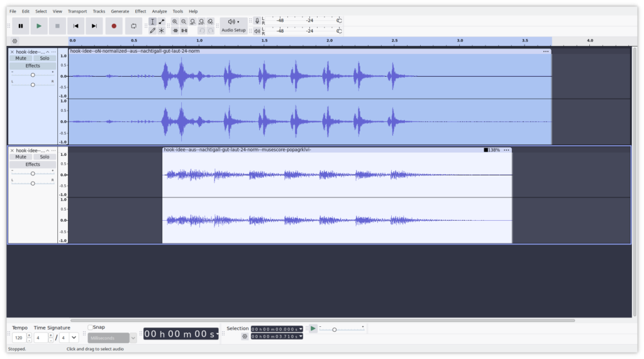Enable the Snap checkbox
644x359 pixels.
pos(90,328)
